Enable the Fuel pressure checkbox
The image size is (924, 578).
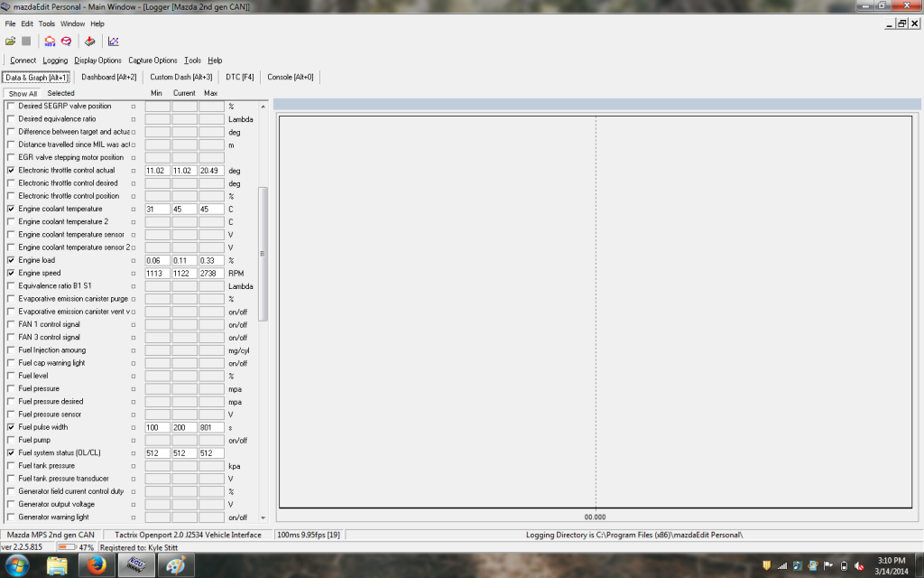click(11, 388)
